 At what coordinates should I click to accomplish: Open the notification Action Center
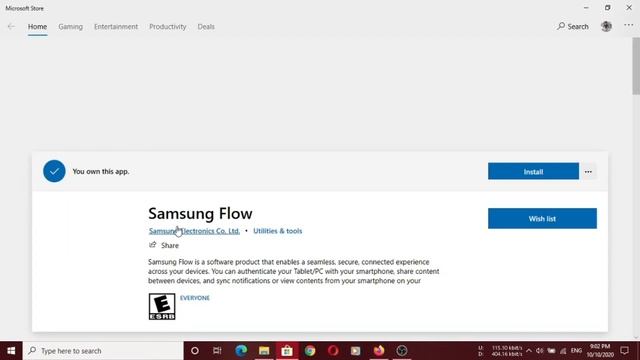point(624,351)
